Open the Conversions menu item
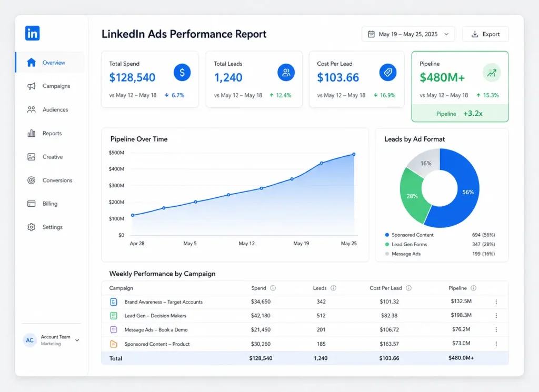Screen dimensions: 539x392 pos(50,180)
